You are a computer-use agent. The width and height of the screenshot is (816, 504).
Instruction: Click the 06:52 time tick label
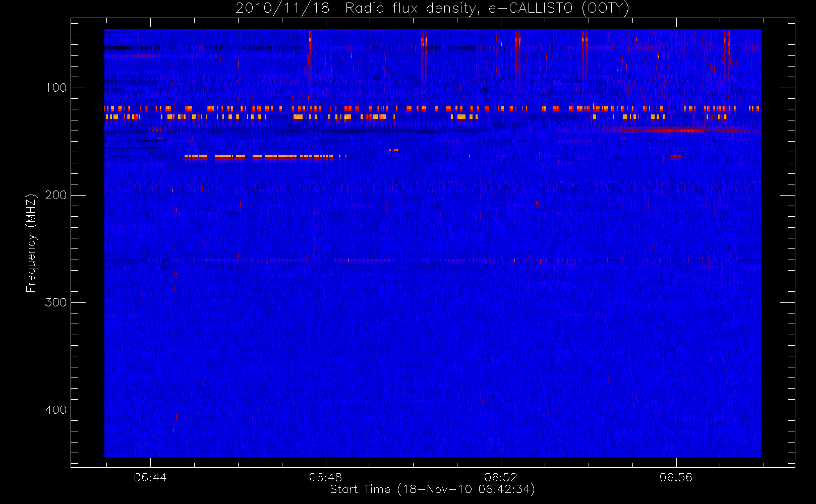(x=501, y=477)
